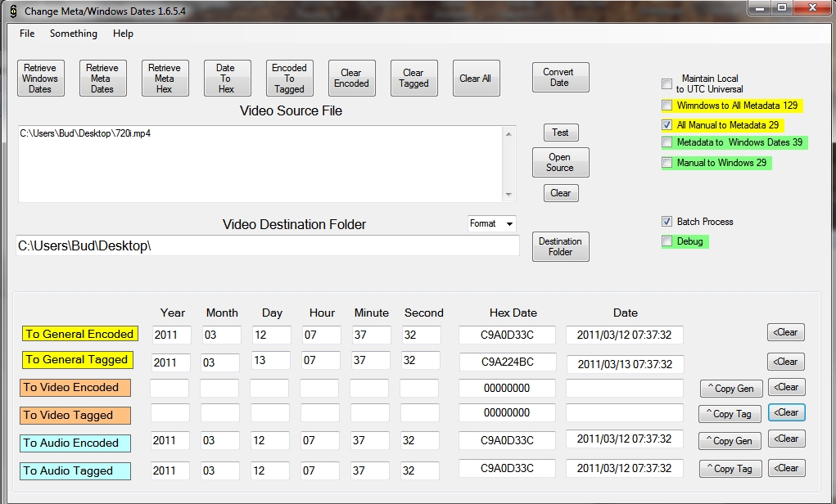Click the To Video Encoded label
The width and height of the screenshot is (836, 504).
75,387
